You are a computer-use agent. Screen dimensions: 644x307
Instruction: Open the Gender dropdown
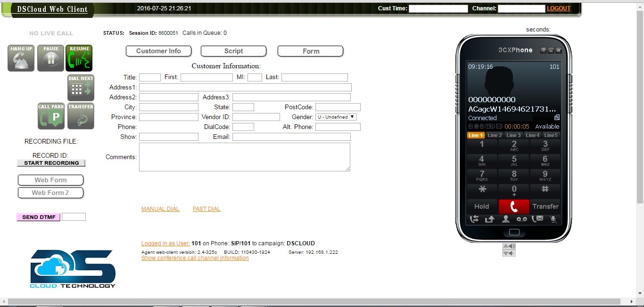pos(336,117)
